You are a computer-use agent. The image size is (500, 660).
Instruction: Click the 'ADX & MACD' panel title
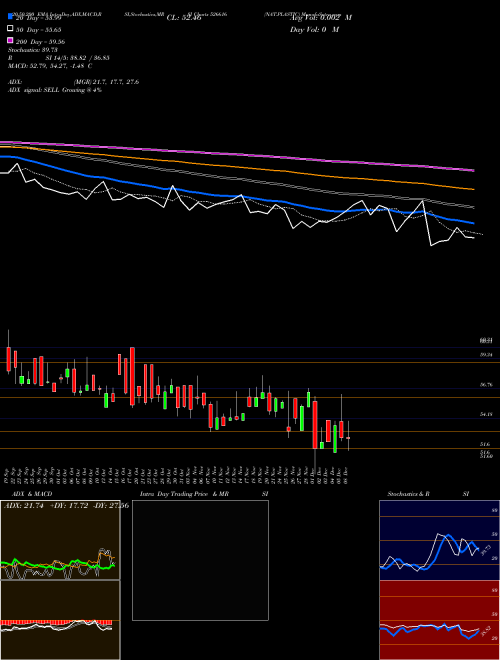click(x=32, y=494)
